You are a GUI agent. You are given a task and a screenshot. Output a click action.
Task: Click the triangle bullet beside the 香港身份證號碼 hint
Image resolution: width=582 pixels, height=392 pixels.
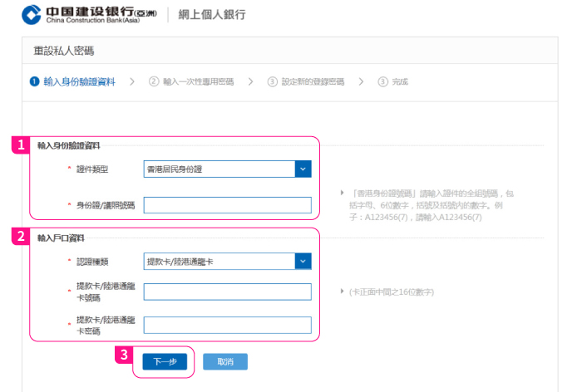point(343,193)
